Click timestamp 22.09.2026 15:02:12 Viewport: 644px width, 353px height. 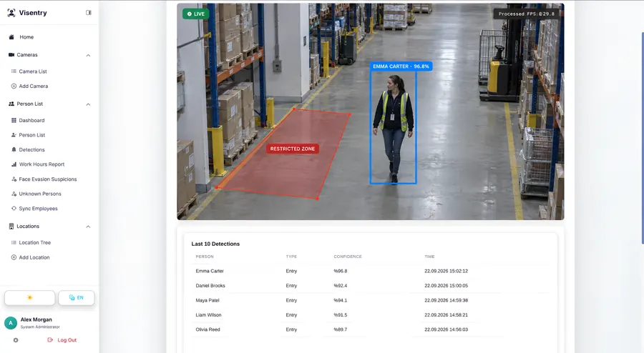coord(446,271)
